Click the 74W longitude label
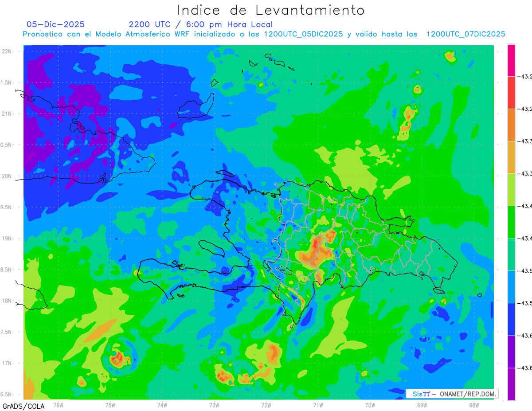532x411 pixels. pyautogui.click(x=162, y=405)
